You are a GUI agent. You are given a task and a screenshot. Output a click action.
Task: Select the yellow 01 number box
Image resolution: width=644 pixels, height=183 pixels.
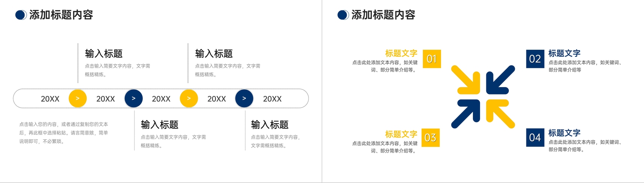pos(432,59)
